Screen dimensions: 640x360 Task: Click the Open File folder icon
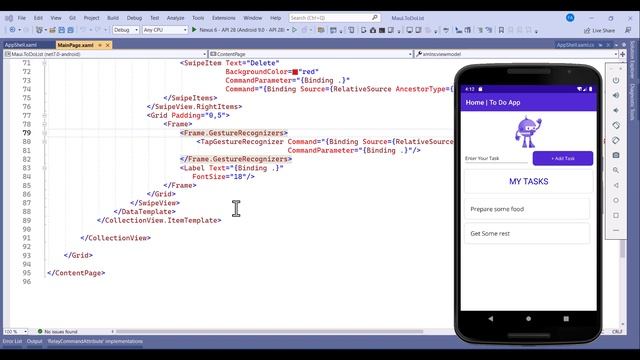(53, 30)
